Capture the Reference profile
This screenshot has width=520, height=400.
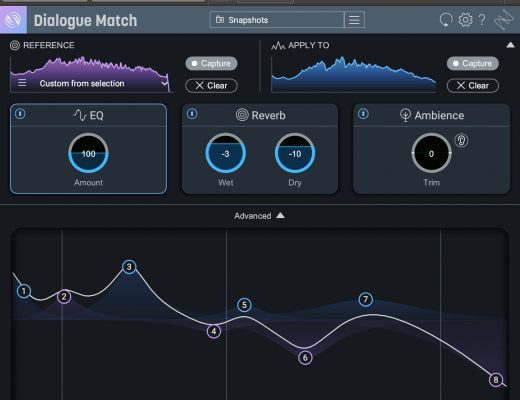[x=211, y=63]
